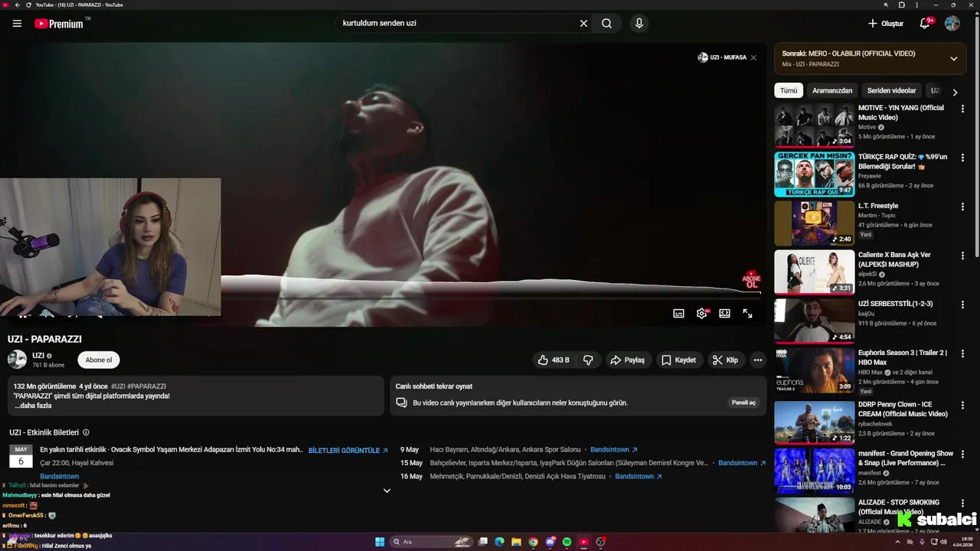Switch player to theater mode

point(724,314)
